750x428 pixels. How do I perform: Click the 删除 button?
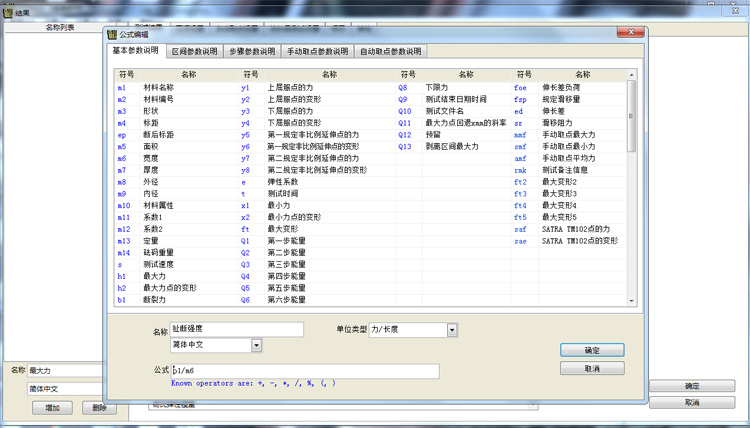[98, 407]
